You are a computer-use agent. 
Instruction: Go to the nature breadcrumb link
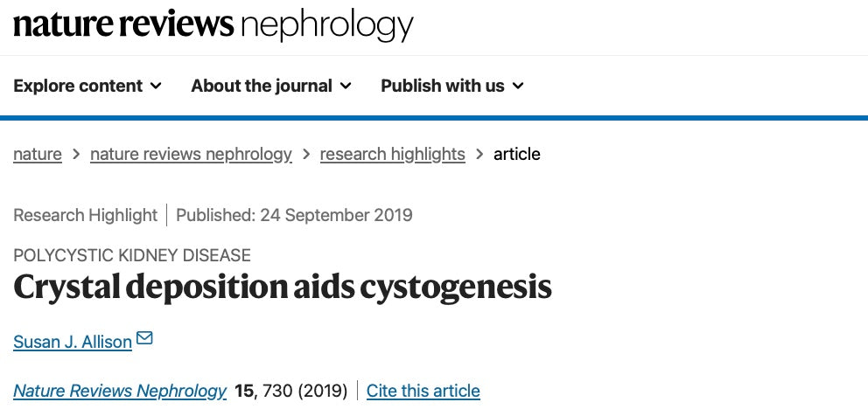click(x=38, y=154)
